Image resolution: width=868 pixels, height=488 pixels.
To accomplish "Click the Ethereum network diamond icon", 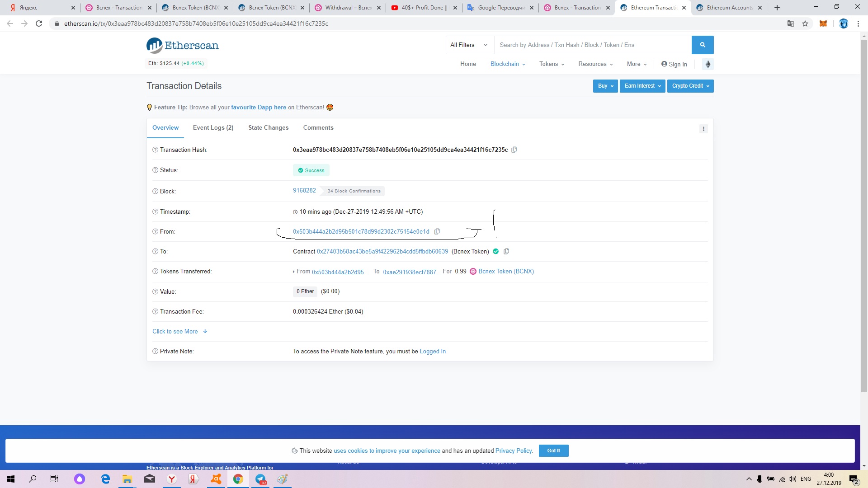I will (708, 64).
